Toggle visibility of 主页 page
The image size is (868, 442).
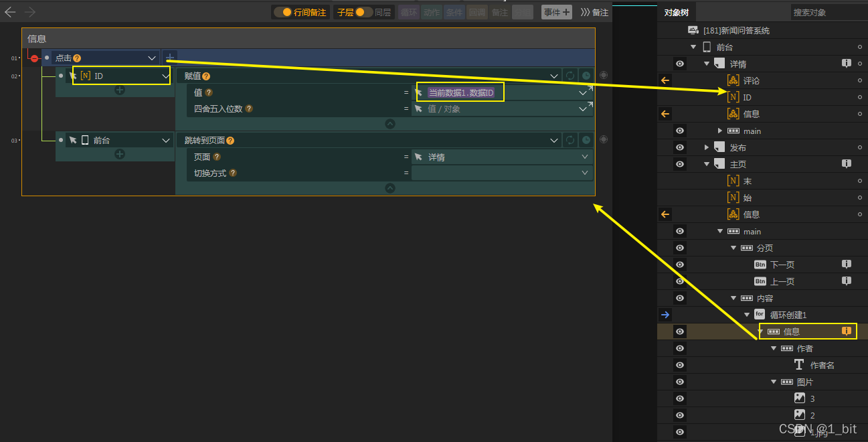coord(680,164)
